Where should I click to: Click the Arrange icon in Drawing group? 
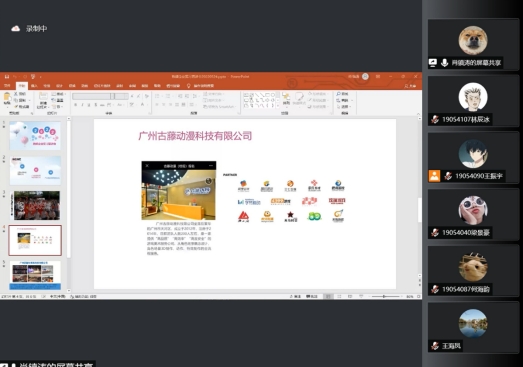[x=286, y=97]
